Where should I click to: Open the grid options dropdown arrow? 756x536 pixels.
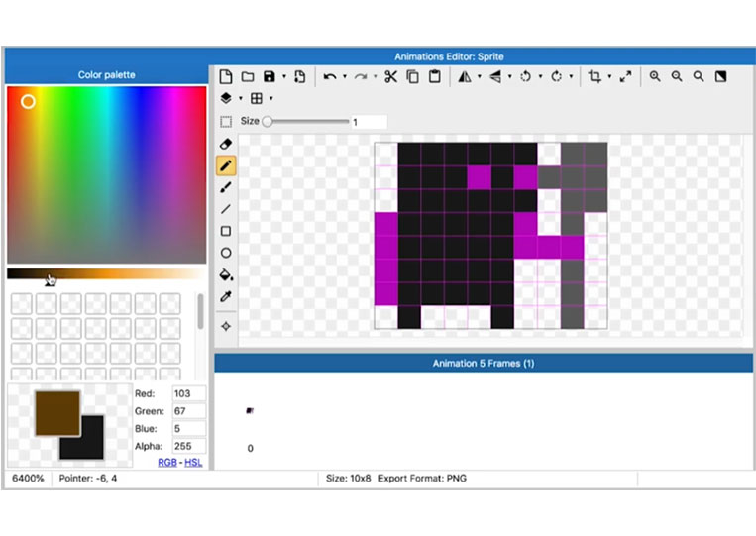(x=270, y=98)
